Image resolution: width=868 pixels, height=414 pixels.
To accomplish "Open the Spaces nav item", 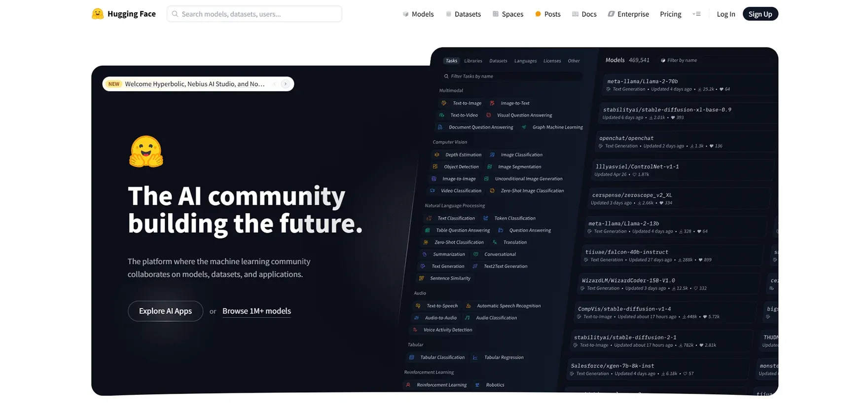I will click(508, 14).
